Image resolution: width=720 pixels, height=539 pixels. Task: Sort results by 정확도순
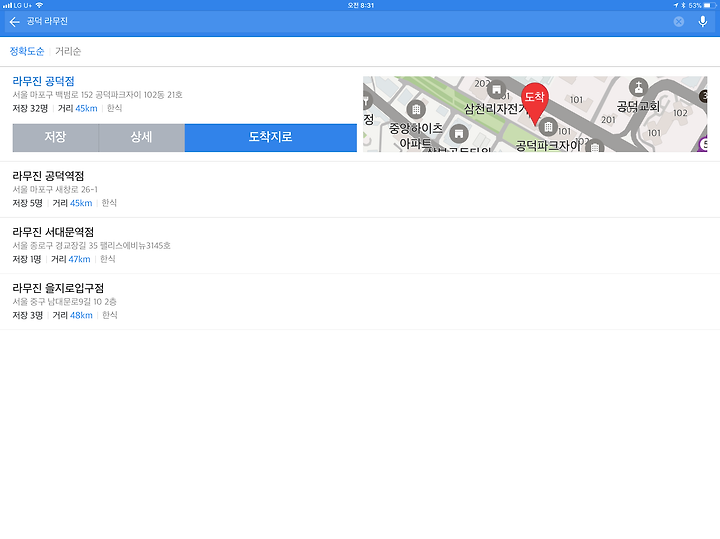click(x=27, y=51)
